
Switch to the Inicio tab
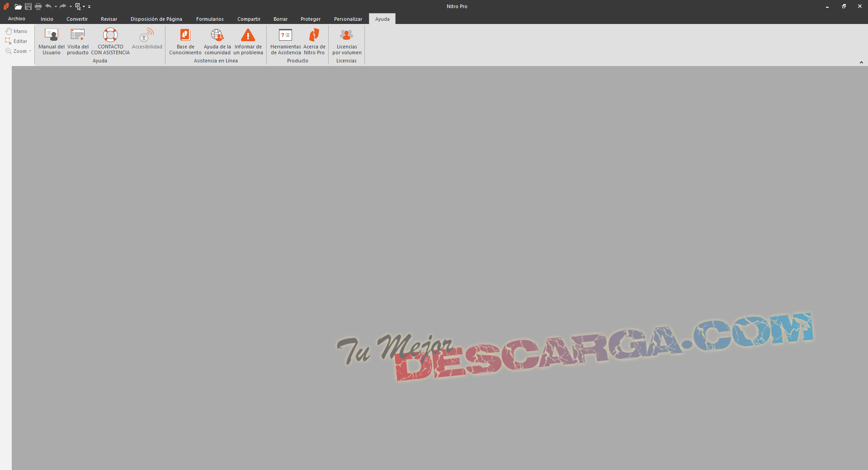47,19
